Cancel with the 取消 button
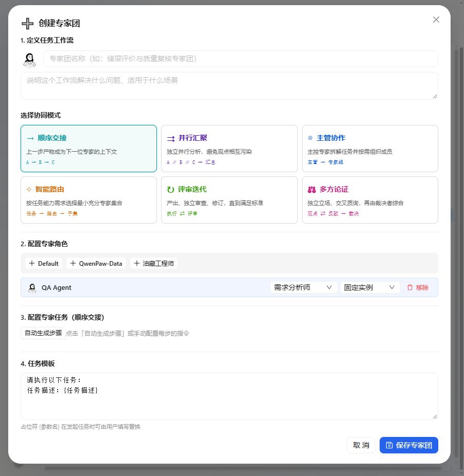464x476 pixels. (361, 445)
